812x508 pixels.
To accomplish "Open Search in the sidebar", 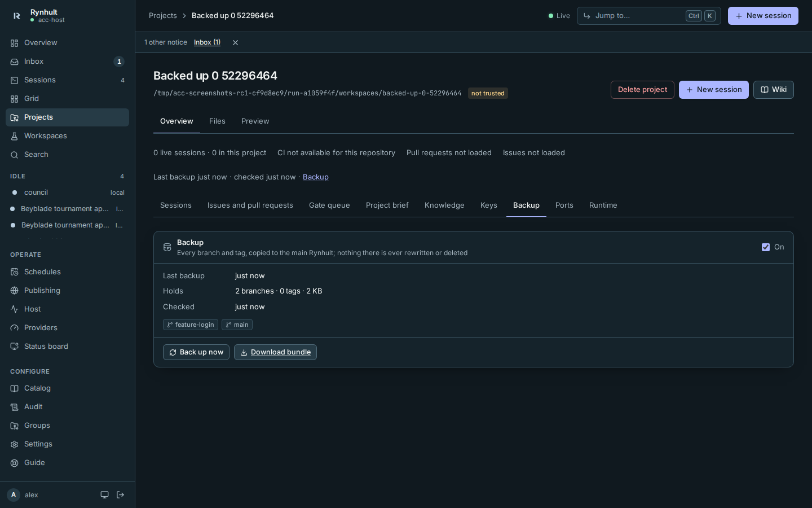I will tap(67, 155).
